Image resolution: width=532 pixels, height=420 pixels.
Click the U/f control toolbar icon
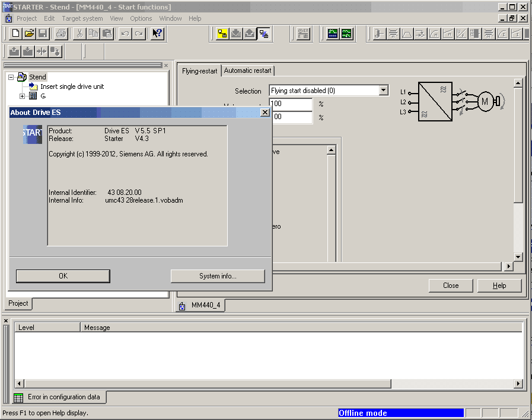click(461, 34)
